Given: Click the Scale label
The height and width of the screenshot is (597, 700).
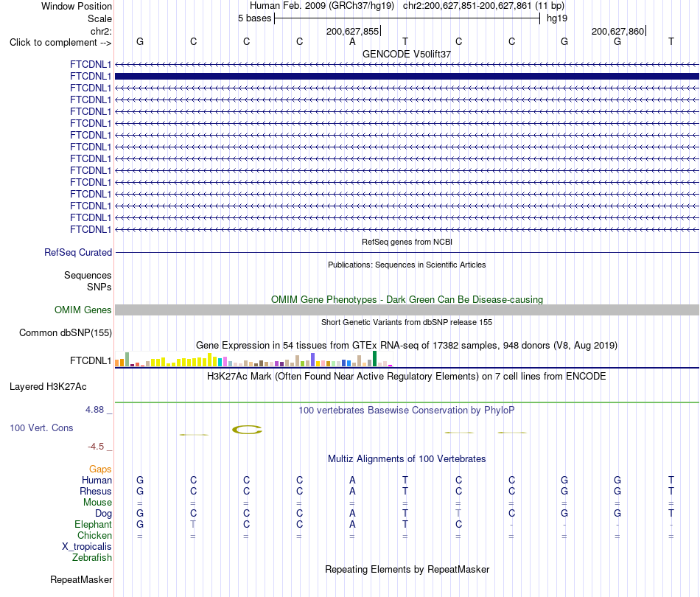Looking at the screenshot, I should 99,18.
